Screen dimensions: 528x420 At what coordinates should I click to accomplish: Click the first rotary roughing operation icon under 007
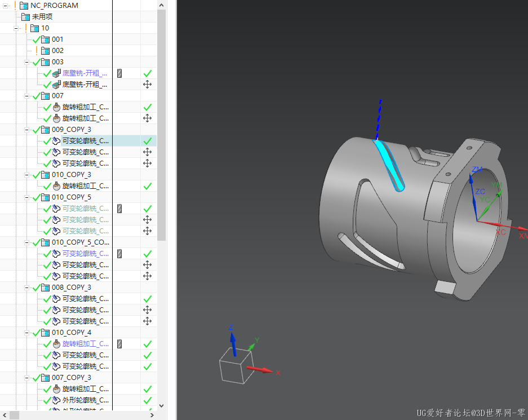click(x=56, y=107)
